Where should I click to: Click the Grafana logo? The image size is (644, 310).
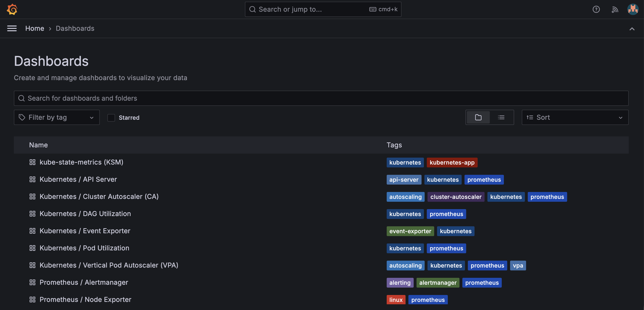click(12, 9)
